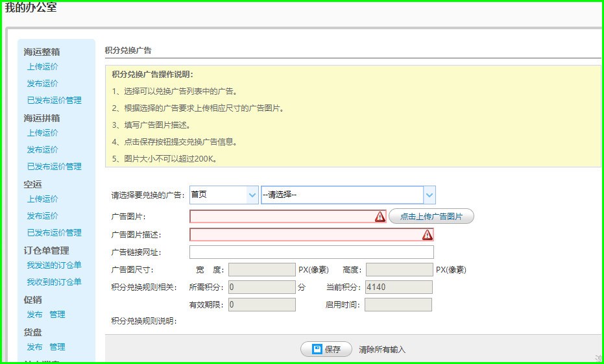Click the 当前积分 field showing 4140
604x364 pixels.
pyautogui.click(x=398, y=287)
